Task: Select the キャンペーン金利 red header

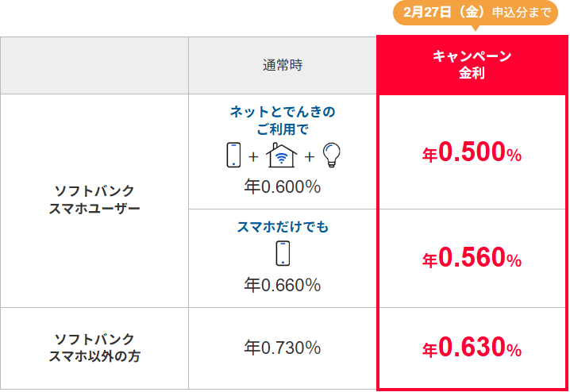Action: point(472,65)
